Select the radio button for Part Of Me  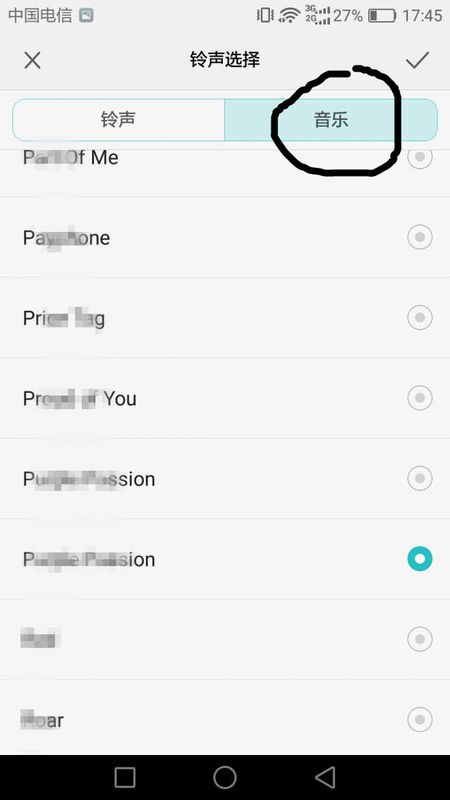[420, 157]
